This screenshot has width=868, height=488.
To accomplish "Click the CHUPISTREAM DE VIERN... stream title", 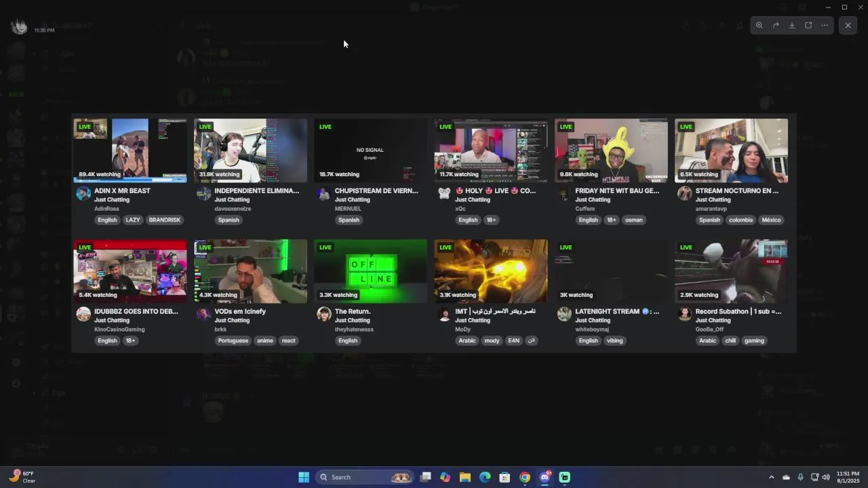I will pyautogui.click(x=376, y=190).
